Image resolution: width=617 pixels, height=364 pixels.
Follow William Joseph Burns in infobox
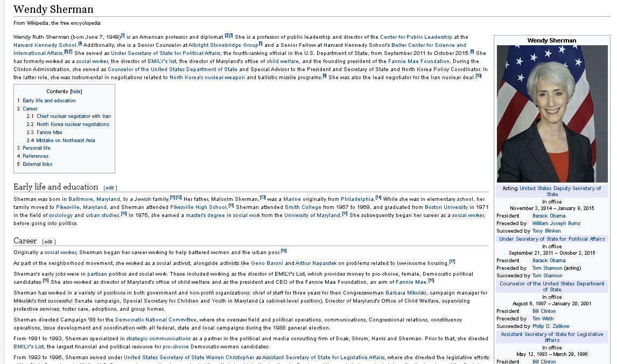(x=556, y=223)
